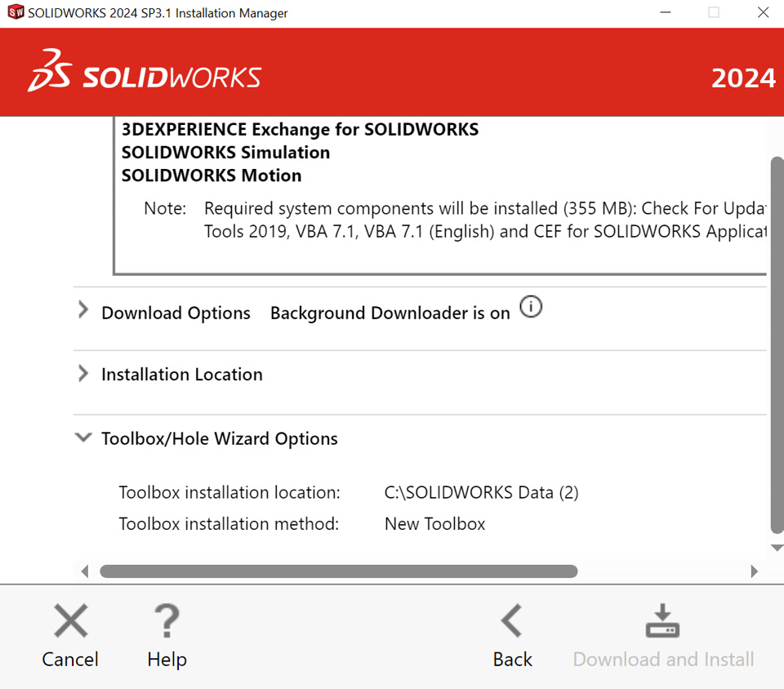Click the SW title bar app icon
Image resolution: width=784 pixels, height=689 pixels.
coord(16,13)
